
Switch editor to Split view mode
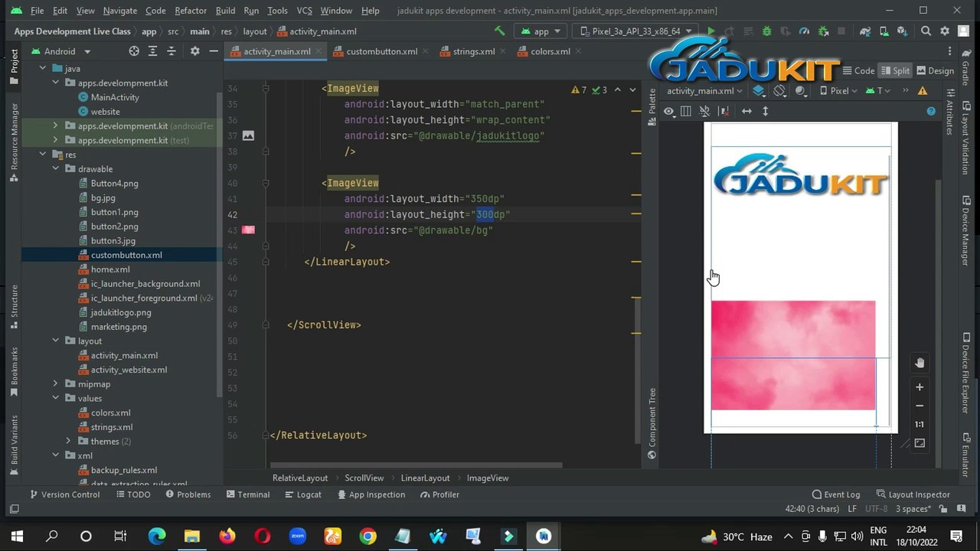click(x=893, y=71)
